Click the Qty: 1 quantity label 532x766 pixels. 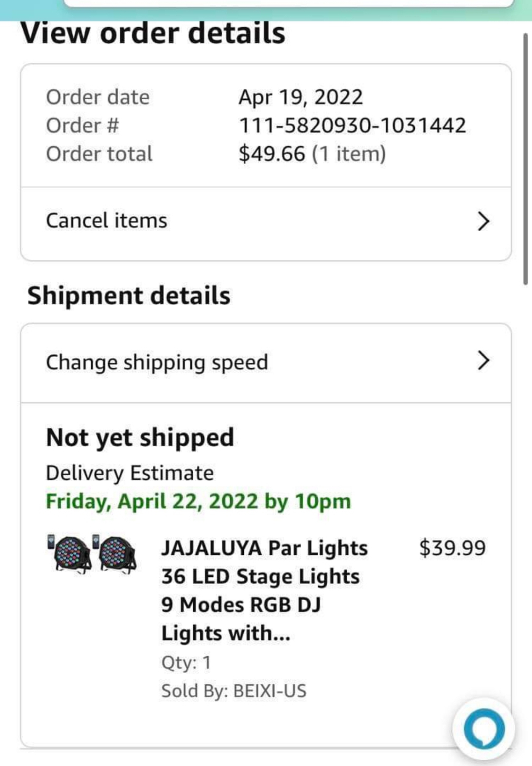click(x=186, y=663)
